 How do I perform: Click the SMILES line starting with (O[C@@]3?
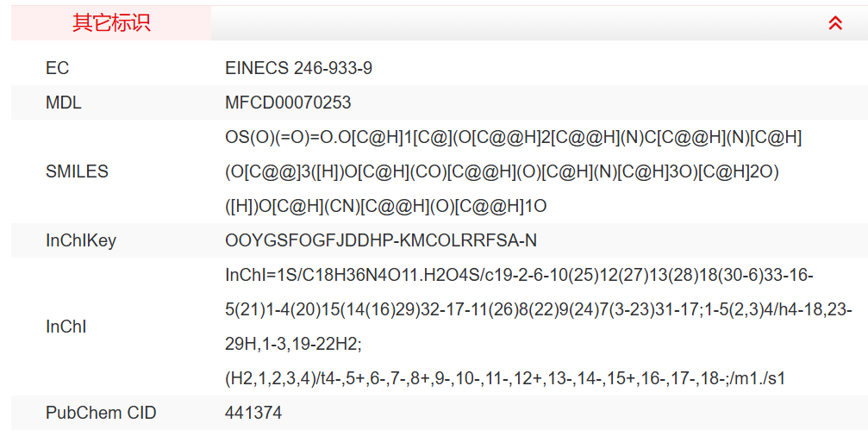coord(502,171)
